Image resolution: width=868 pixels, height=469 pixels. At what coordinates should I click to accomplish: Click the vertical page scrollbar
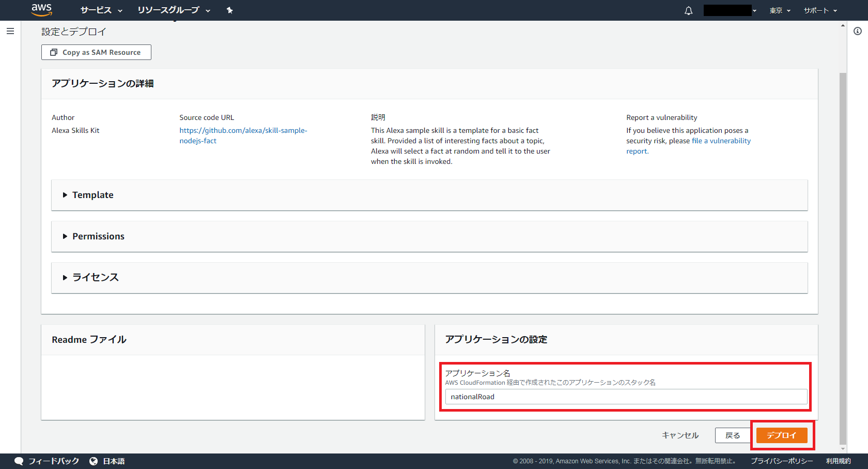843,259
